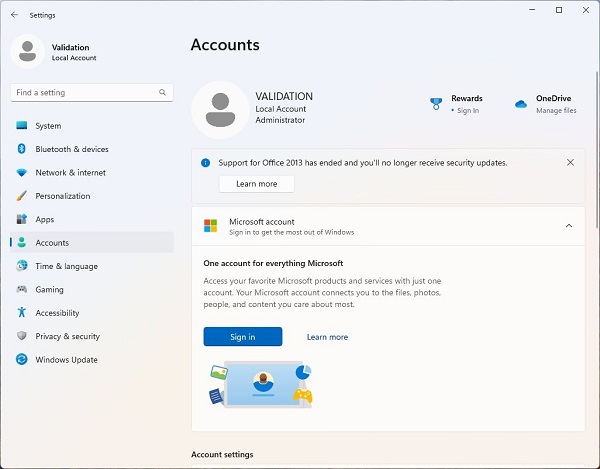Image resolution: width=600 pixels, height=469 pixels.
Task: Click Learn more under Office 2013 notice
Action: pyautogui.click(x=257, y=184)
